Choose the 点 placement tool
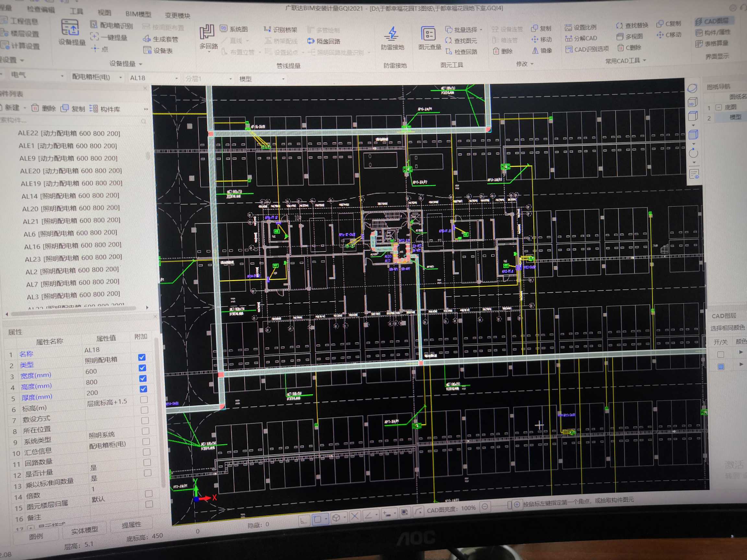Viewport: 747px width, 560px height. pyautogui.click(x=100, y=49)
